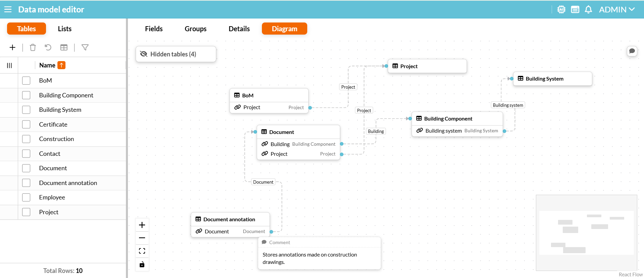Select the Certificate row checkbox
Image resolution: width=644 pixels, height=278 pixels.
(x=26, y=124)
